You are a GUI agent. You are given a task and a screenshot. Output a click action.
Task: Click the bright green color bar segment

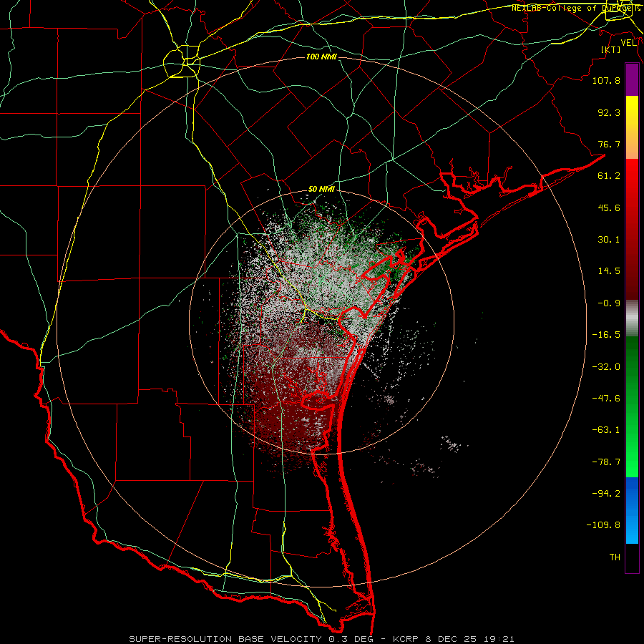tap(632, 406)
